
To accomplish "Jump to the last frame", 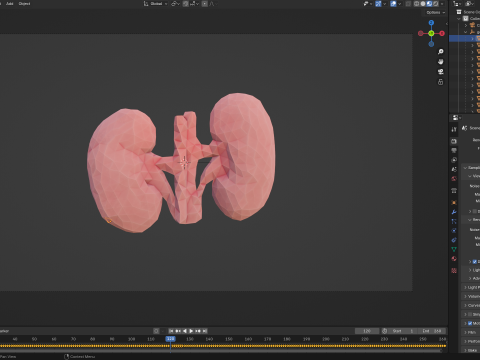I will click(205, 331).
